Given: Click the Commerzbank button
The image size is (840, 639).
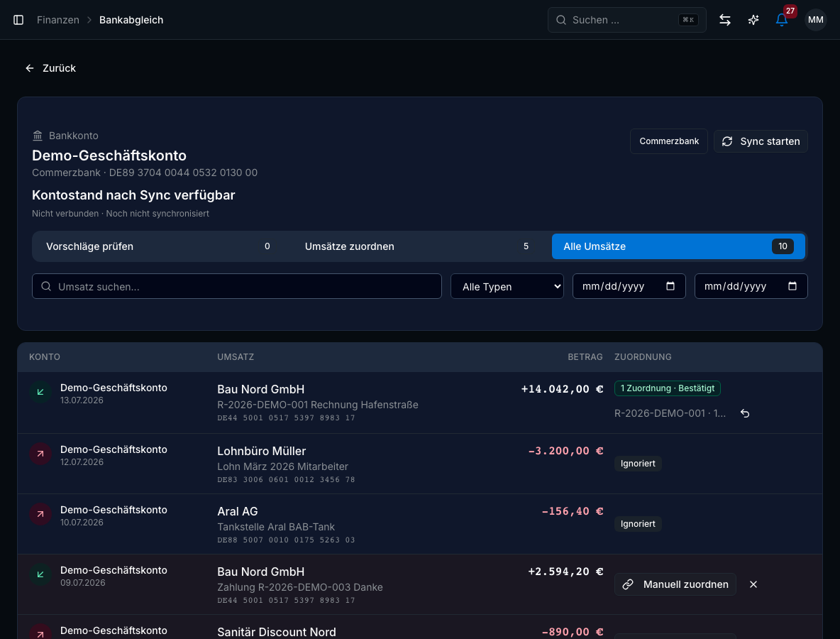Looking at the screenshot, I should (668, 141).
